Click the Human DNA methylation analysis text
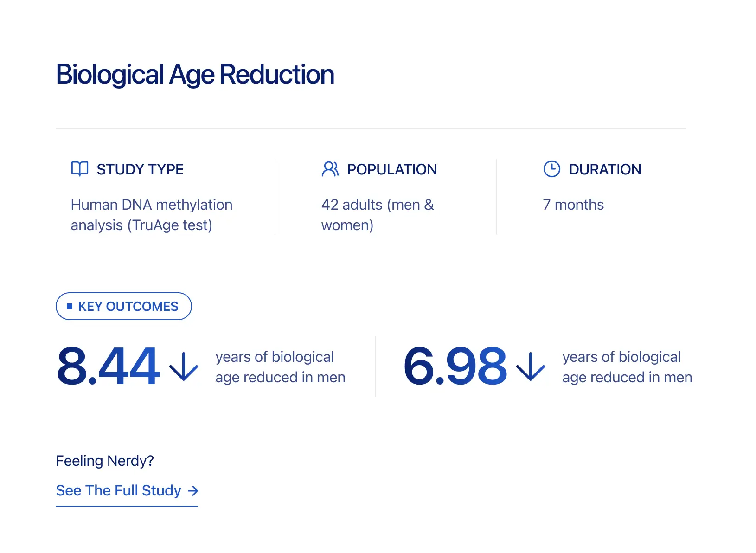 coord(151,215)
